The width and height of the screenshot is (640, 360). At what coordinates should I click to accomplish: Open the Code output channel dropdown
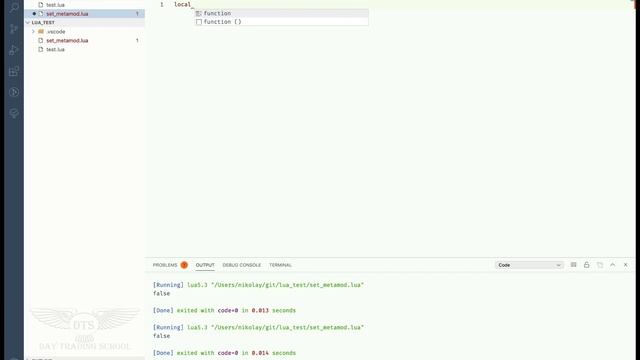(x=529, y=265)
